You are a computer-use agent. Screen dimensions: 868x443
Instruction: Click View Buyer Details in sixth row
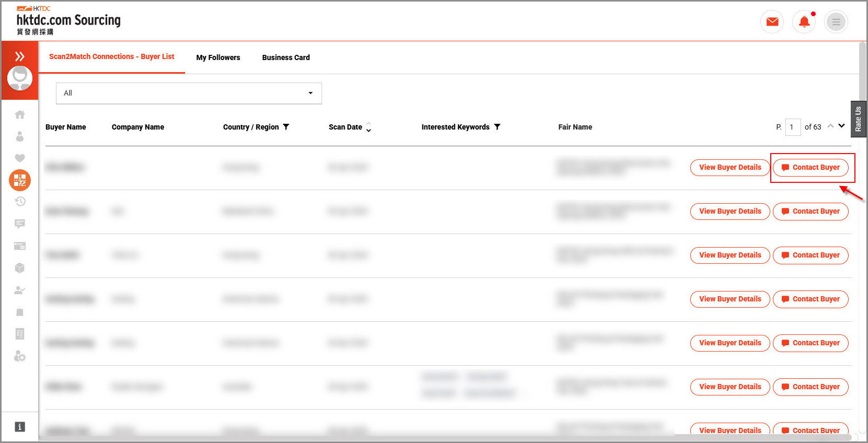click(x=730, y=387)
